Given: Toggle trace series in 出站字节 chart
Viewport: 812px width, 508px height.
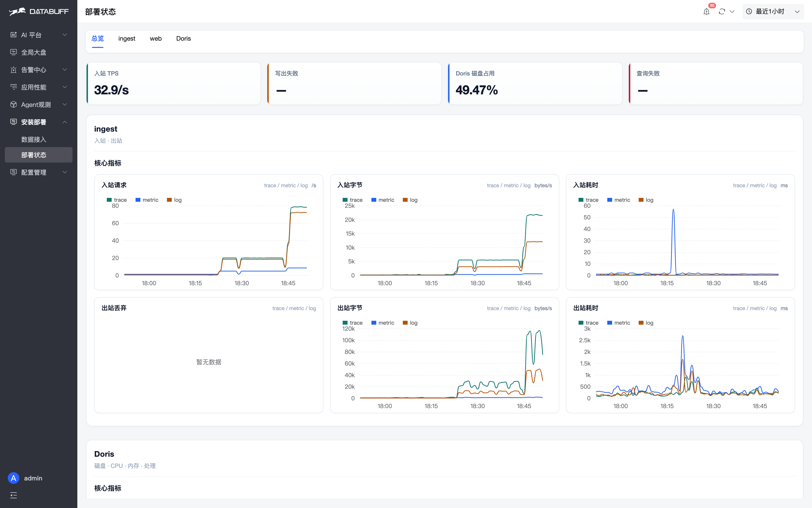Looking at the screenshot, I should point(353,323).
